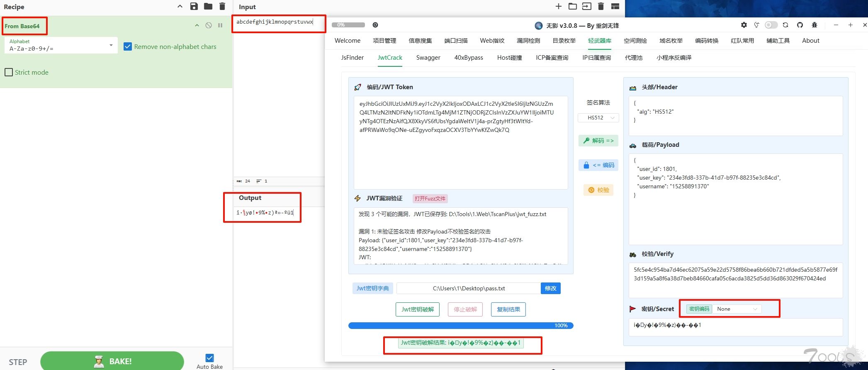Select the 代理池 sub-tab
This screenshot has height=370, width=868.
tap(634, 58)
